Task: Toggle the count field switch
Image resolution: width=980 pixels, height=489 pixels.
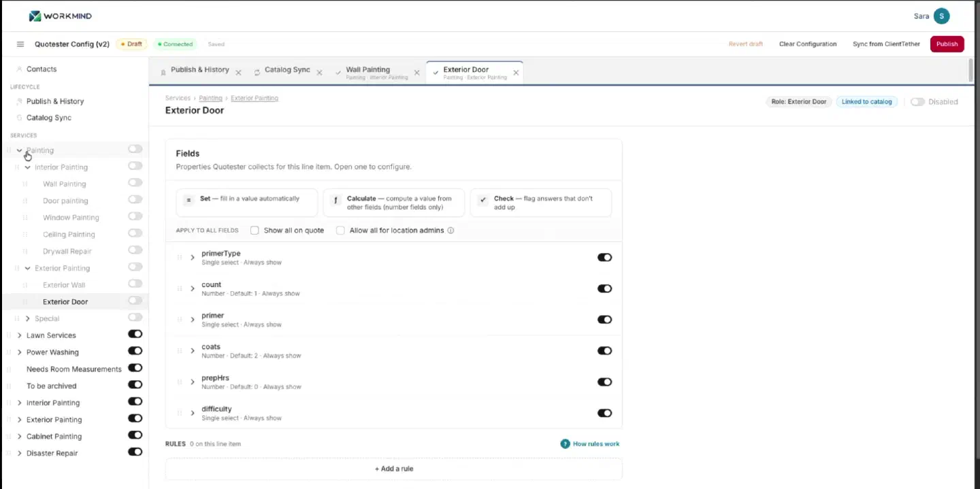Action: [x=604, y=289]
